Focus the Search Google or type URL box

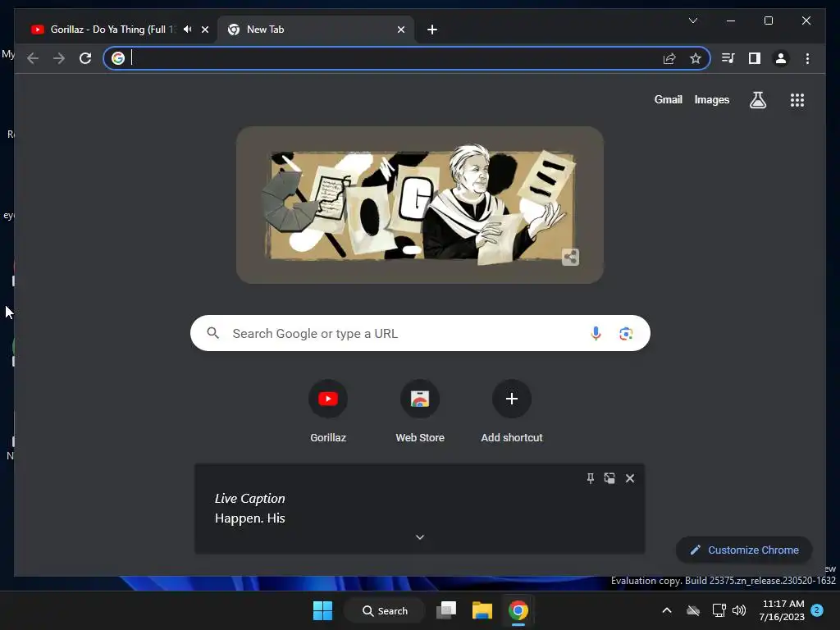(420, 333)
